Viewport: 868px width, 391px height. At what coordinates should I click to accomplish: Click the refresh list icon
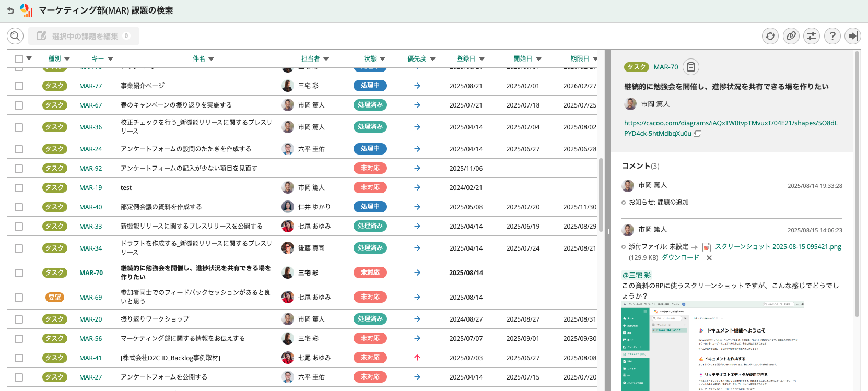(x=770, y=36)
